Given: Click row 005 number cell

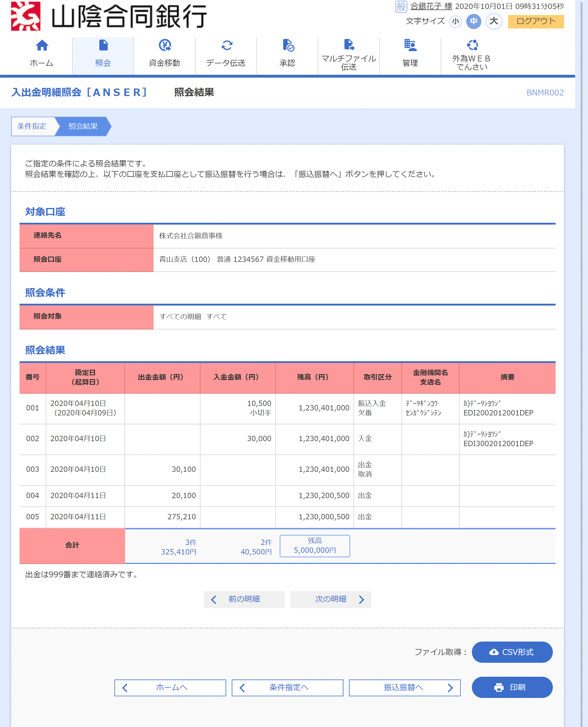Looking at the screenshot, I should click(32, 517).
